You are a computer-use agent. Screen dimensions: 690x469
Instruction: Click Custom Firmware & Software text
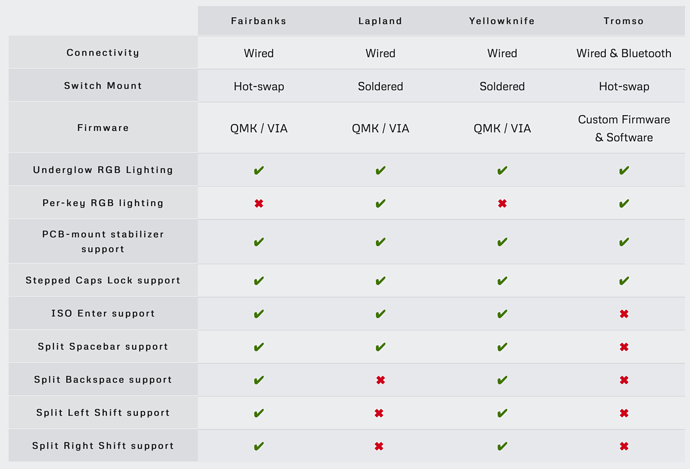[x=624, y=128]
